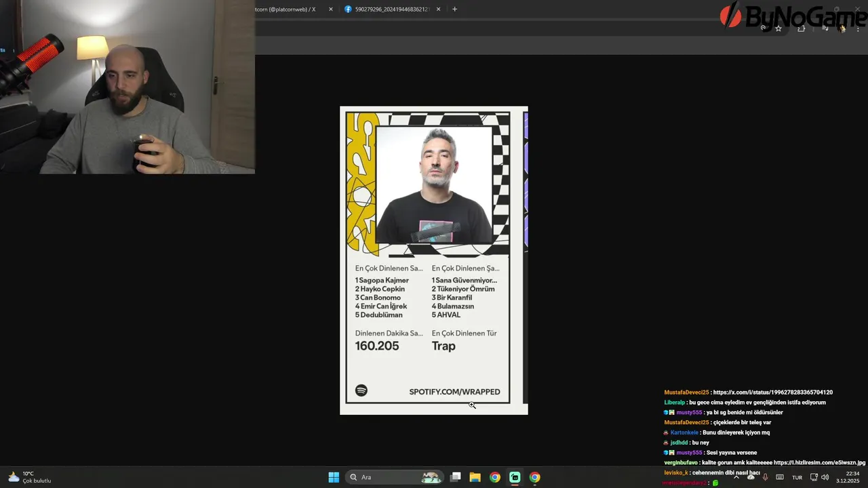Open the weather widget showing 10°C
868x488 pixels.
click(x=30, y=477)
